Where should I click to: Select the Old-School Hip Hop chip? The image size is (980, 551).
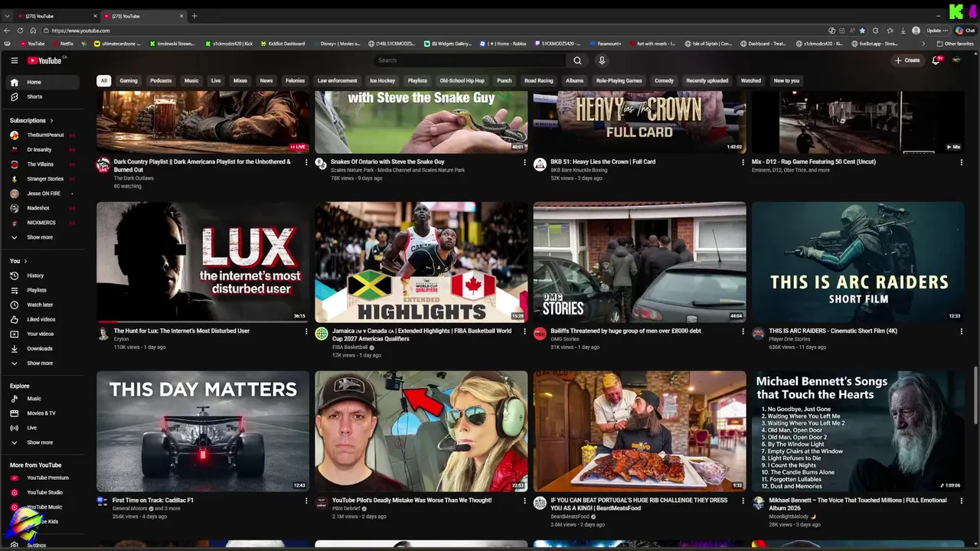pos(462,80)
